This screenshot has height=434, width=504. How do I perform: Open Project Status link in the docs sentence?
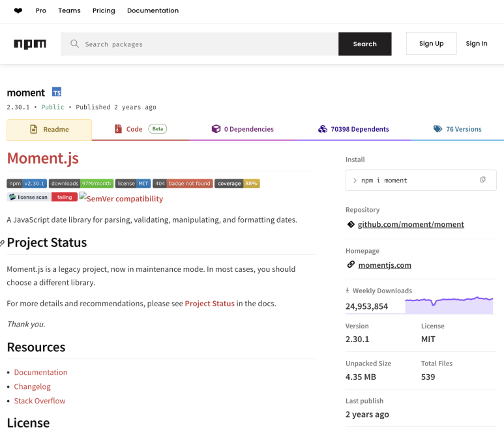[209, 304]
